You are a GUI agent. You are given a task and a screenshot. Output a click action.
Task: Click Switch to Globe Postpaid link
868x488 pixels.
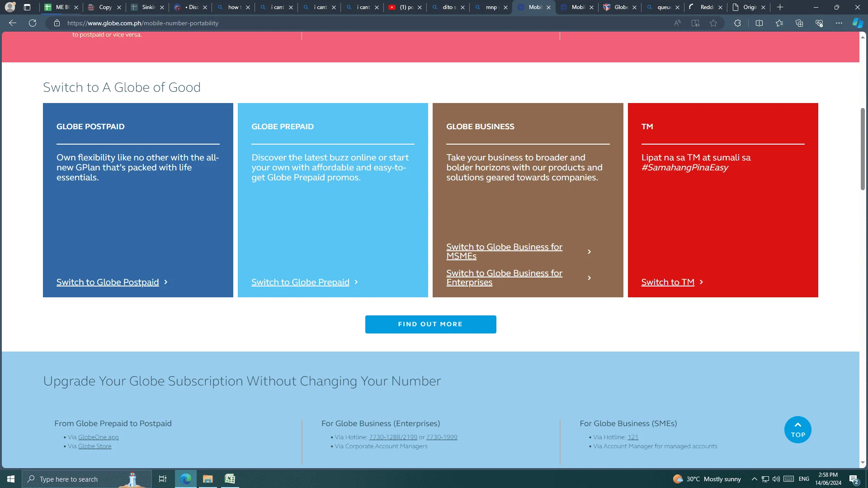[108, 282]
